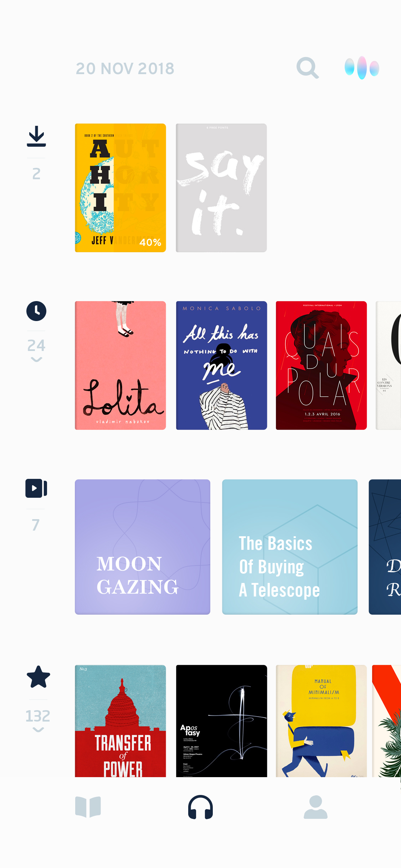Screen dimensions: 401x868
Task: Expand the 132 favorites chevron
Action: pyautogui.click(x=38, y=730)
